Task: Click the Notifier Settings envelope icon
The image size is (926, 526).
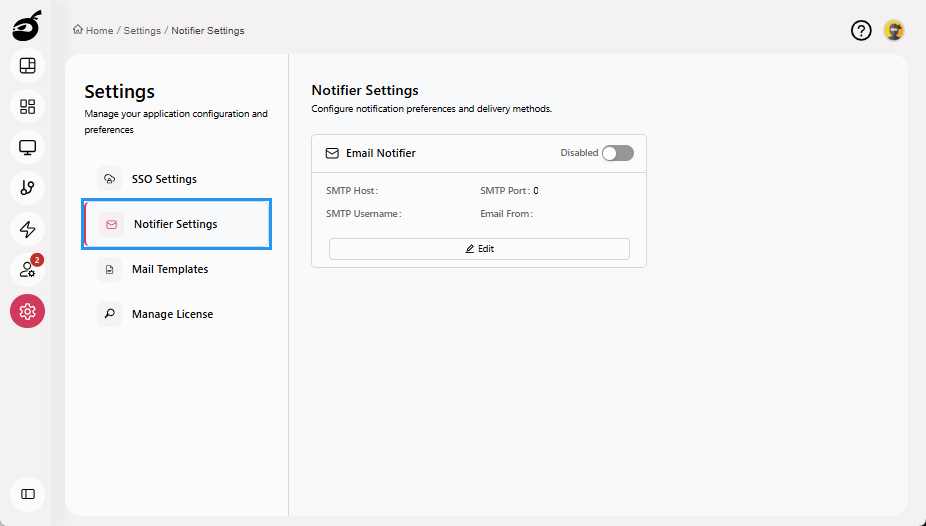Action: pos(112,224)
